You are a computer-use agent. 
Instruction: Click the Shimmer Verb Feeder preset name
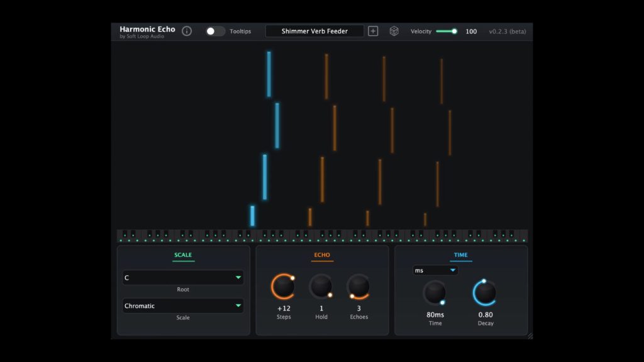(x=314, y=31)
